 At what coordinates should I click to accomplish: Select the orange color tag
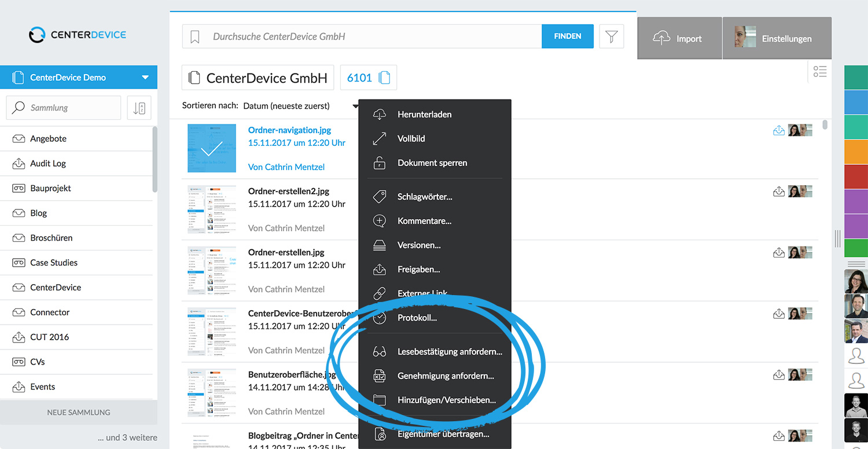coord(856,152)
